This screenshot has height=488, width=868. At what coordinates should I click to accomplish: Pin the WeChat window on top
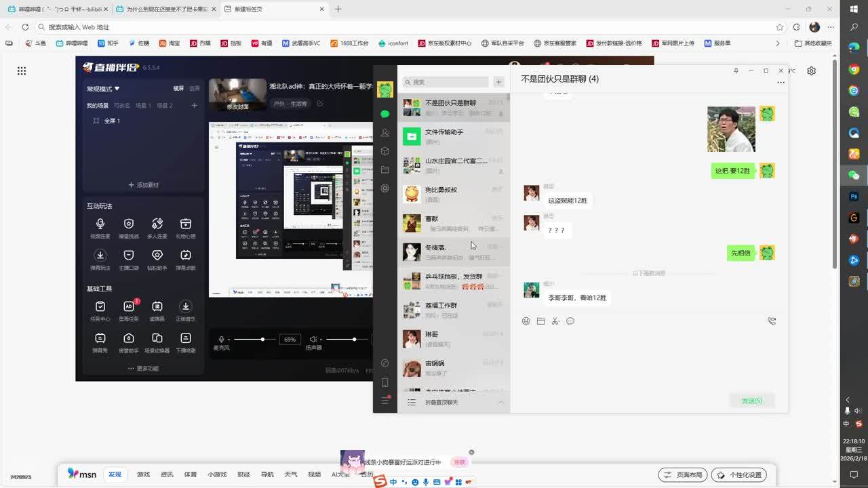click(736, 70)
